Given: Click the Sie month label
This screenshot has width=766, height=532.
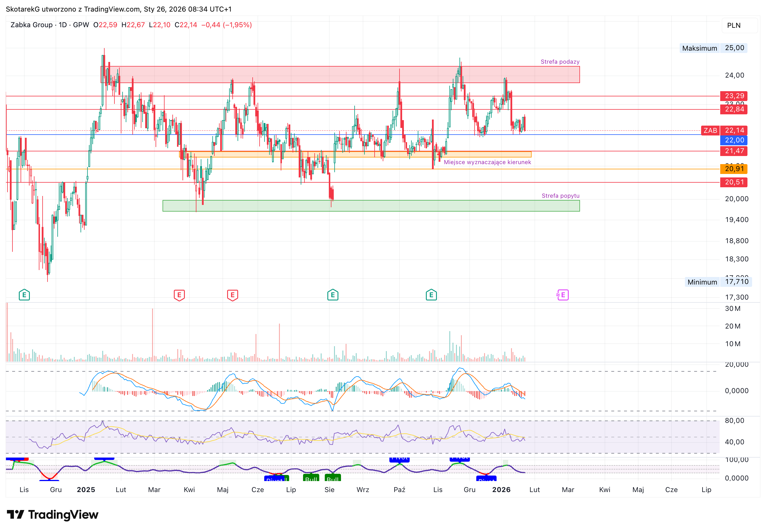Looking at the screenshot, I should pos(329,490).
